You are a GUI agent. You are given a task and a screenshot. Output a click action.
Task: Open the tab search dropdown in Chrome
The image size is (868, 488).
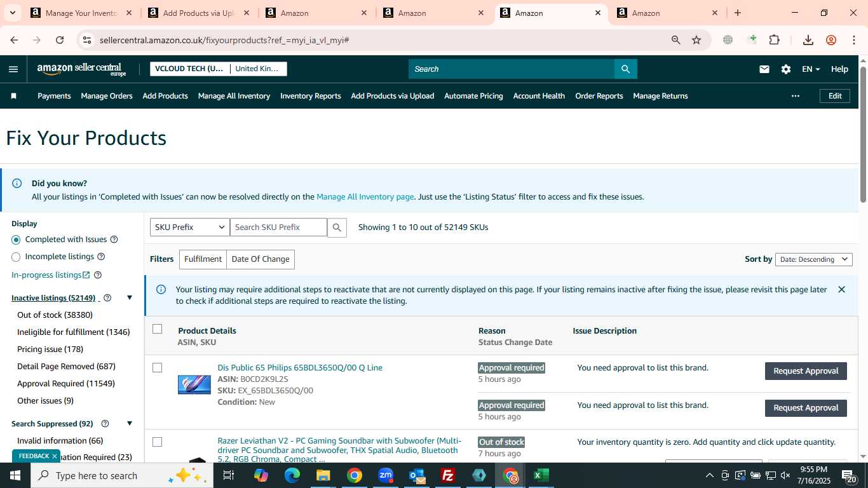click(x=13, y=13)
